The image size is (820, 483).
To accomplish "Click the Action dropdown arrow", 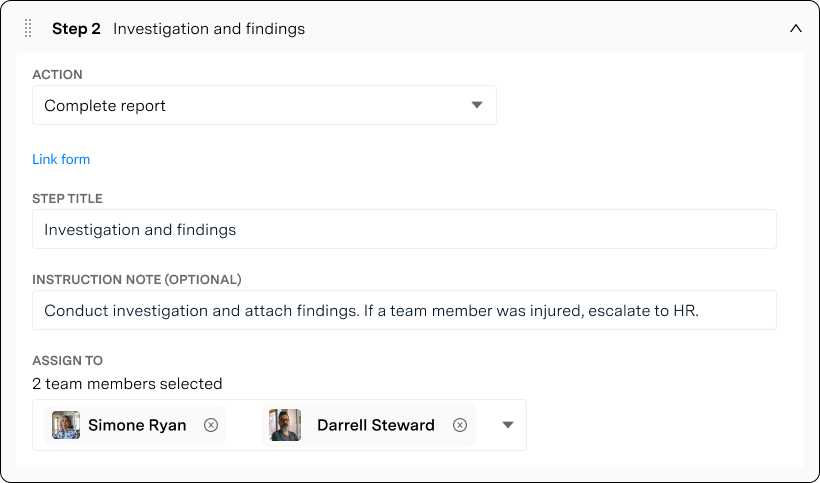I will tap(477, 105).
